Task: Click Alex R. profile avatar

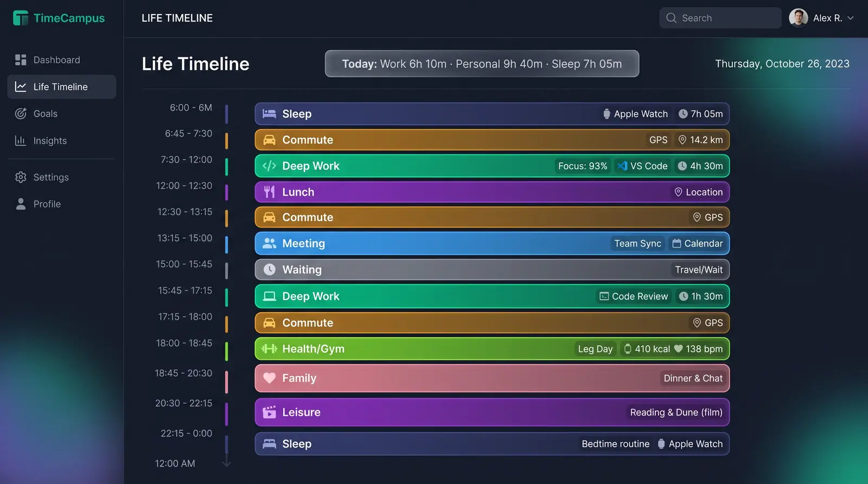Action: (x=798, y=18)
